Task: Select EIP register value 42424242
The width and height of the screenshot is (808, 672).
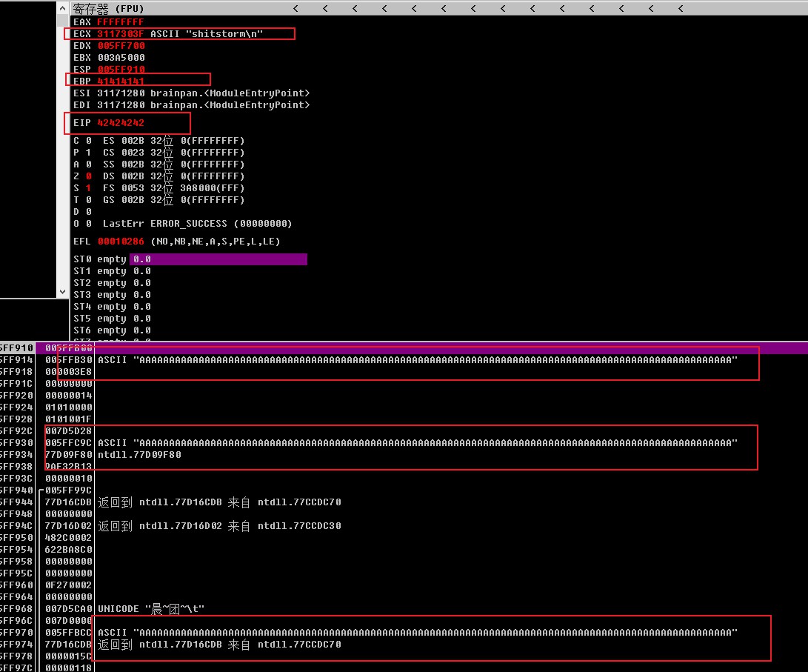Action: 121,123
